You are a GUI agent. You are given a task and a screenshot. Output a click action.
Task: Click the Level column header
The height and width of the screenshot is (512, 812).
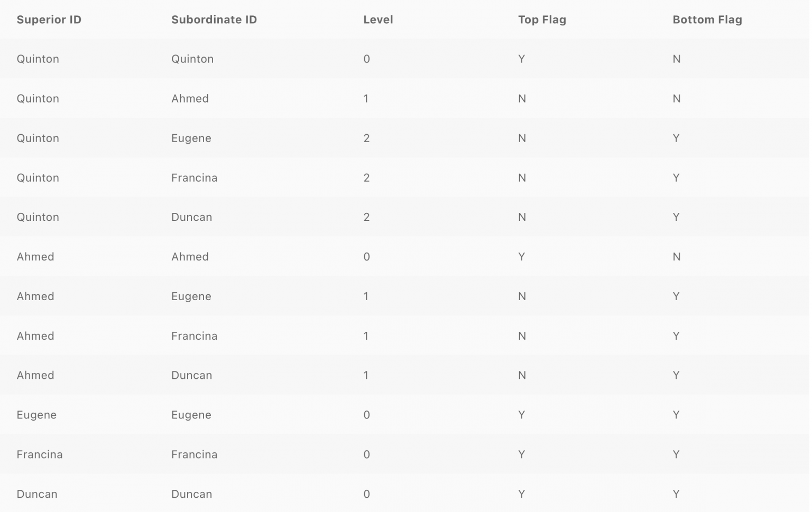[x=377, y=20]
